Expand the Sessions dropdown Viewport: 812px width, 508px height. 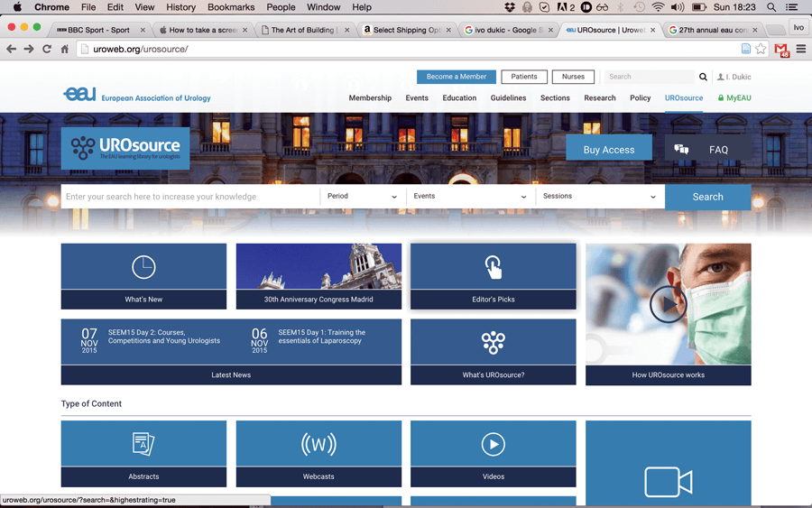coord(600,197)
